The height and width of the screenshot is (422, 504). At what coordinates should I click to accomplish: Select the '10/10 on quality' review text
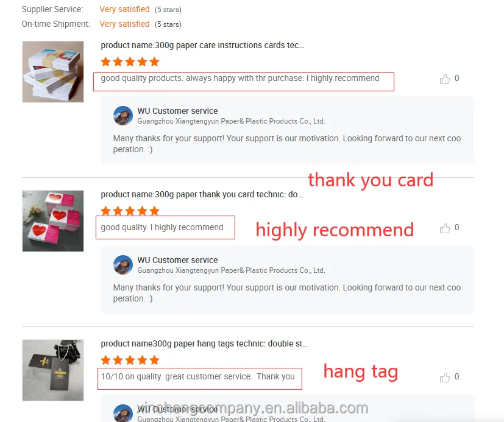pyautogui.click(x=197, y=377)
